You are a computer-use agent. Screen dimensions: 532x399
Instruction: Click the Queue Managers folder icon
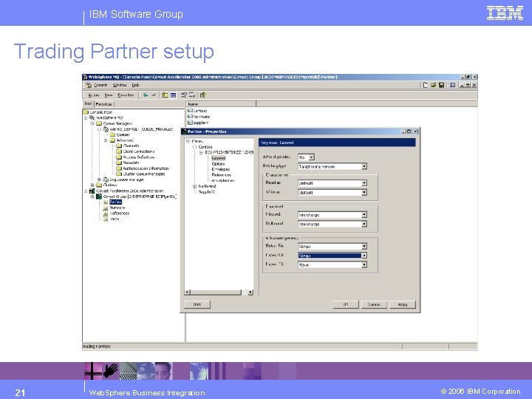99,123
